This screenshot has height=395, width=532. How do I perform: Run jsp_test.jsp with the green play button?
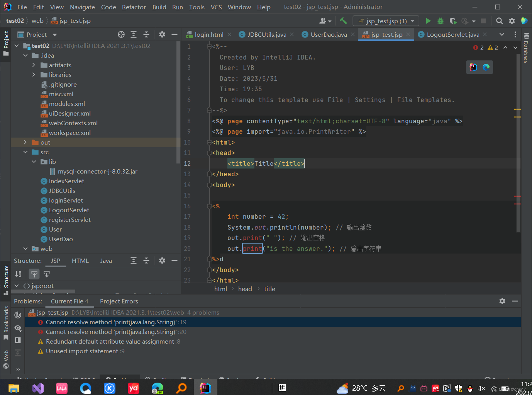pyautogui.click(x=428, y=21)
